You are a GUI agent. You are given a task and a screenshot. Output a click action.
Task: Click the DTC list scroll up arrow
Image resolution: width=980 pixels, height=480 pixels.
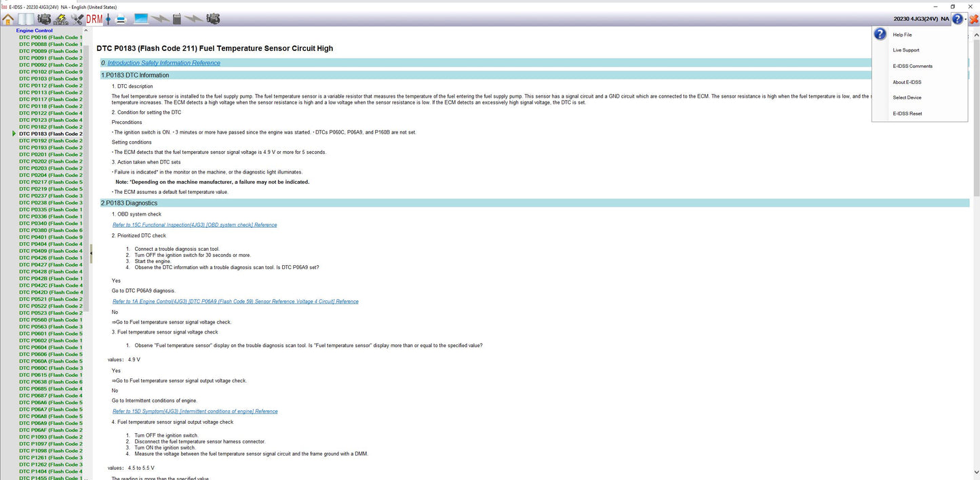(86, 31)
